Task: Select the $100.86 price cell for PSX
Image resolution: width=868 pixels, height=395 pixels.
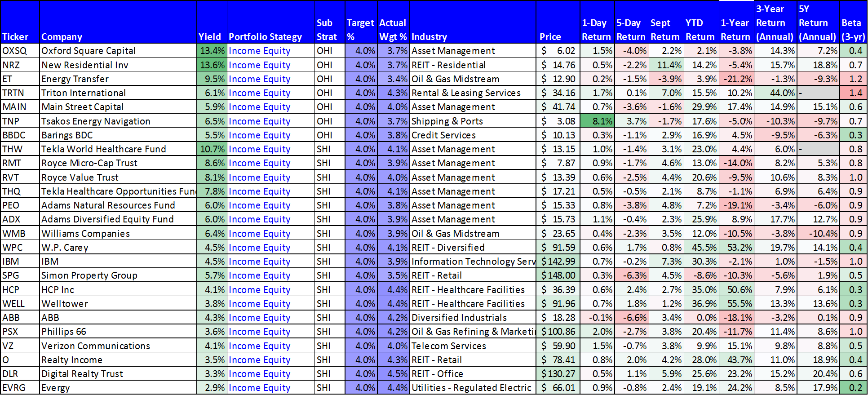Action: pos(558,332)
